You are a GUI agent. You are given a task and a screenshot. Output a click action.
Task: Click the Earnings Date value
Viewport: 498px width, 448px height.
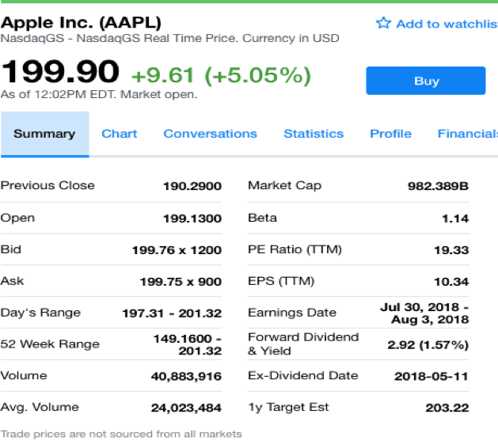pos(424,313)
